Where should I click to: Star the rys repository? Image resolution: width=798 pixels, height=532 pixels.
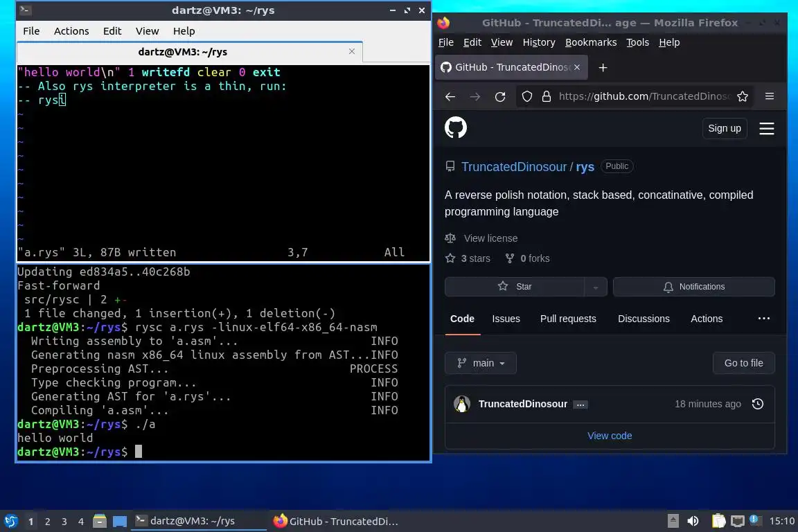click(515, 287)
